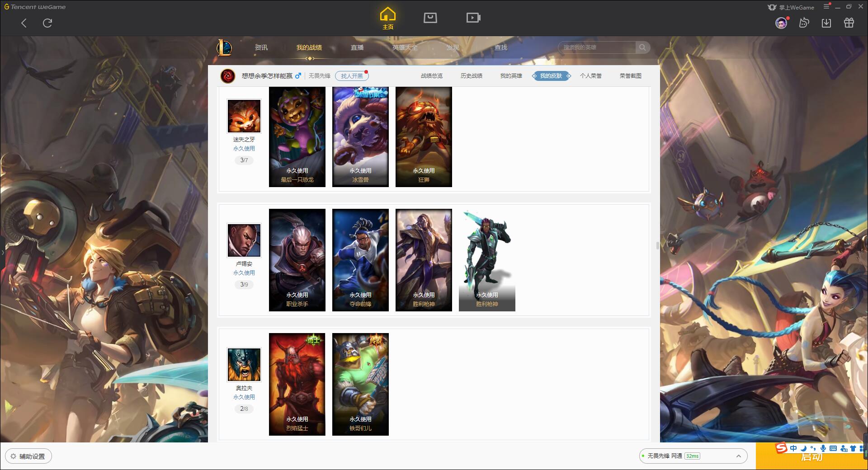
Task: Click the magnifier search button
Action: pos(642,47)
